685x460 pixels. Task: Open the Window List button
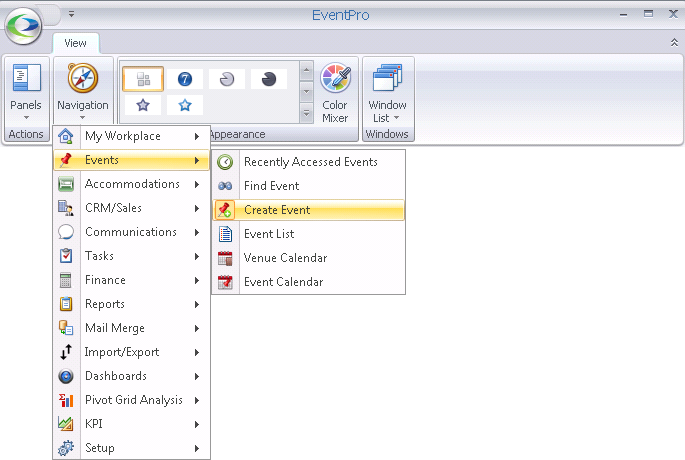[387, 93]
